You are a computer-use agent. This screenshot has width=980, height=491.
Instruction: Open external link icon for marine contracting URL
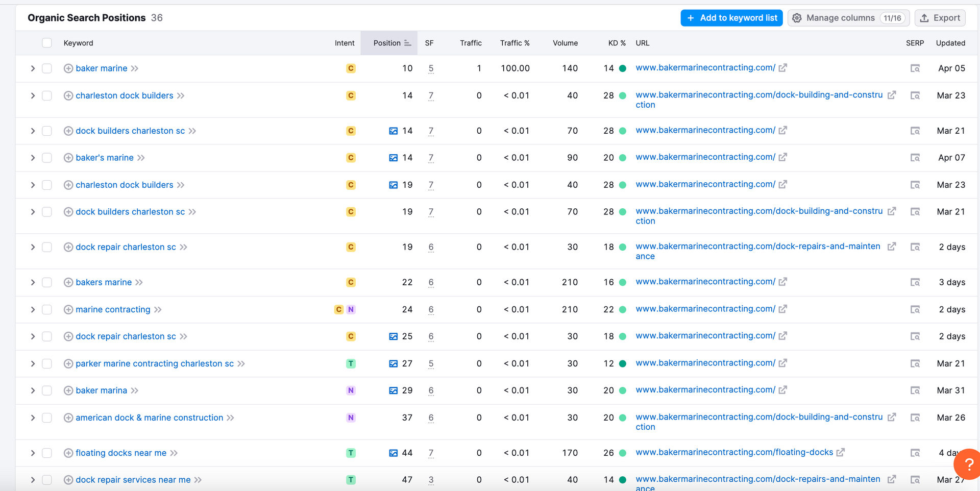pyautogui.click(x=783, y=309)
